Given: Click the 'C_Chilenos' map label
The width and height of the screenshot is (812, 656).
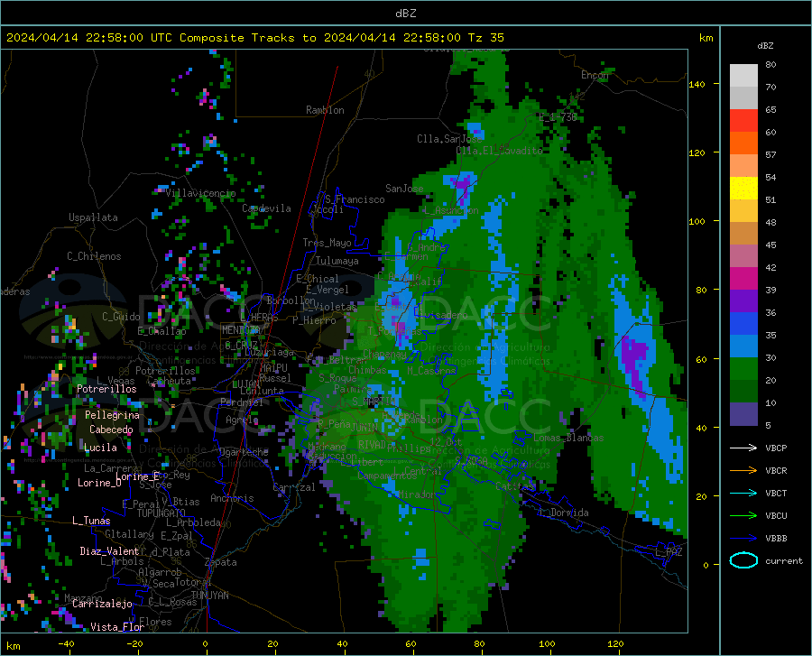Looking at the screenshot, I should point(94,256).
